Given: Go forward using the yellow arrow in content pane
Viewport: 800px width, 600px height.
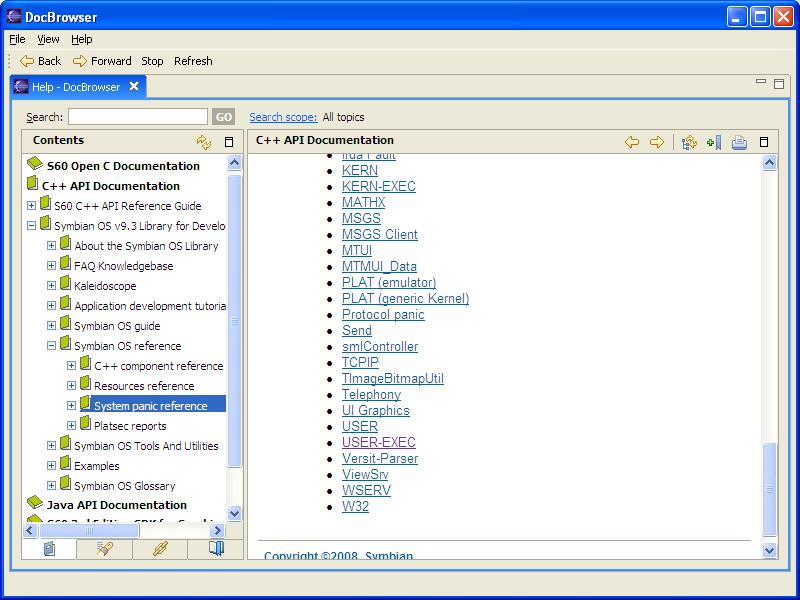Looking at the screenshot, I should (x=657, y=142).
